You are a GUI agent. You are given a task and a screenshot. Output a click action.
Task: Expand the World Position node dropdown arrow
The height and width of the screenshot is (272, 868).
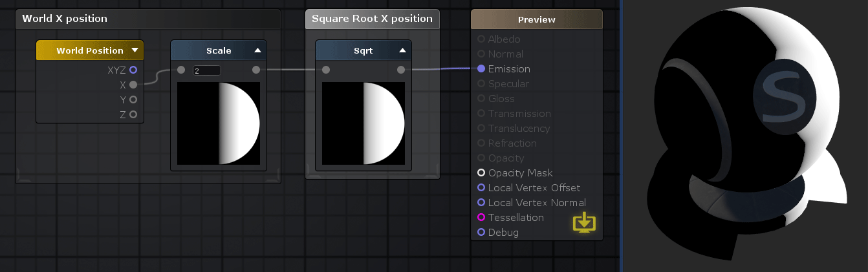click(135, 50)
